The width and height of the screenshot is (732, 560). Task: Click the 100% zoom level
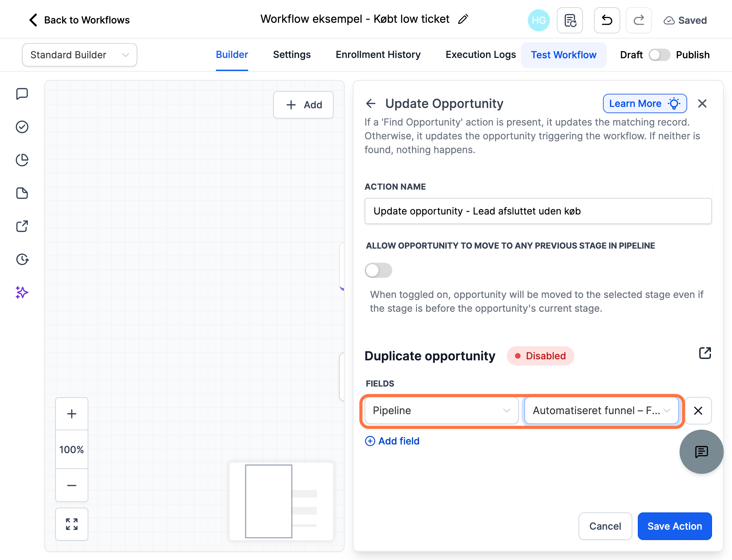(72, 450)
